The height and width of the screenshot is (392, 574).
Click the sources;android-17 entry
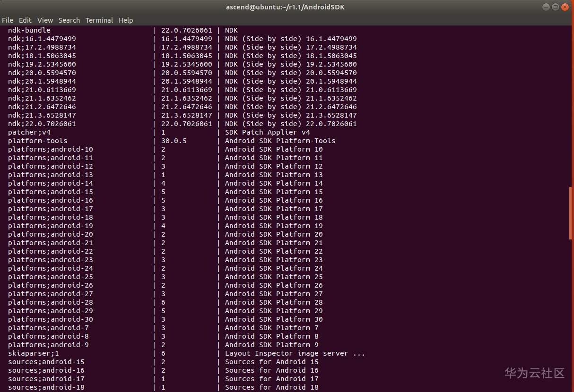coord(46,379)
